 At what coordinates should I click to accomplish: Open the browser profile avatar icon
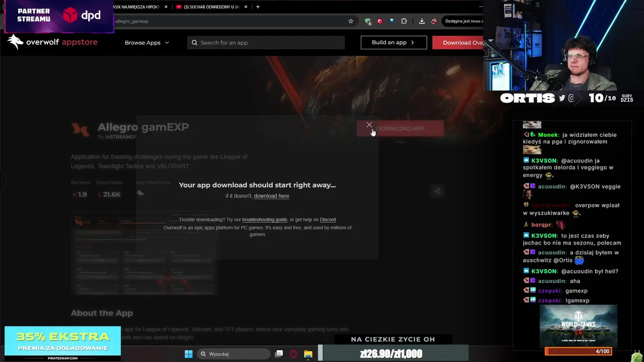[434, 21]
